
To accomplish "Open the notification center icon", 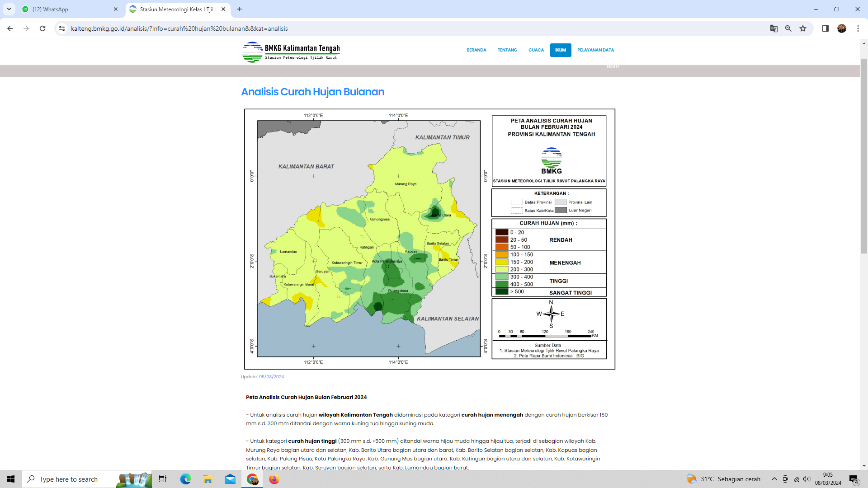I will pyautogui.click(x=854, y=479).
